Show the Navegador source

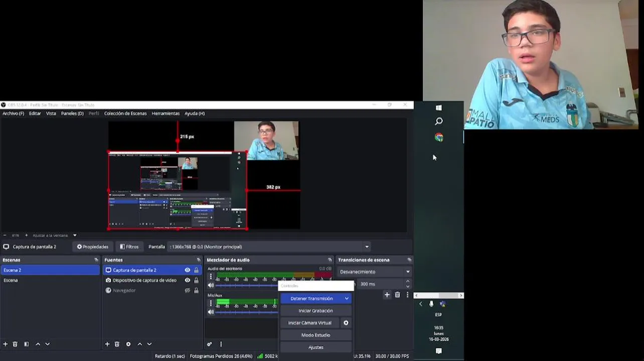[188, 290]
